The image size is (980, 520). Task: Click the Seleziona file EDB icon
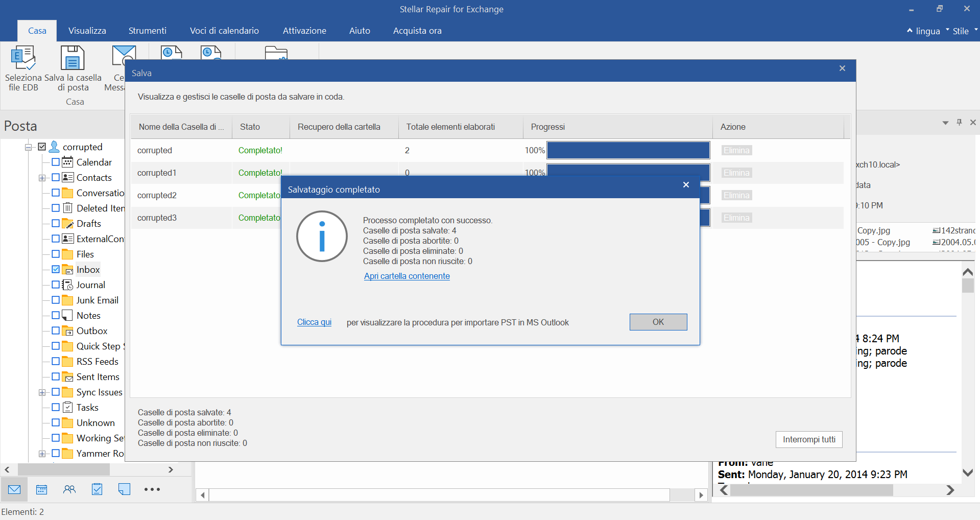[x=23, y=58]
